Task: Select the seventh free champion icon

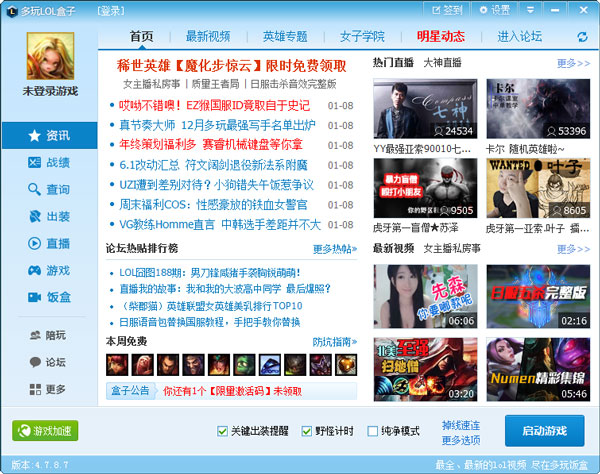Action: [270, 365]
